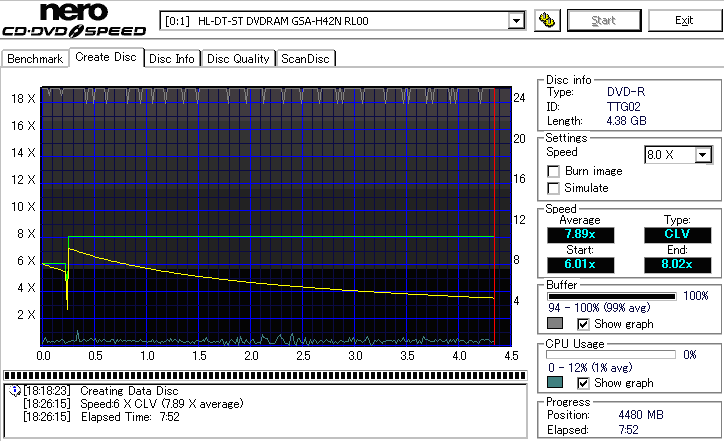Click the drive options icon beside drive selector
This screenshot has height=441, width=724.
coord(546,20)
